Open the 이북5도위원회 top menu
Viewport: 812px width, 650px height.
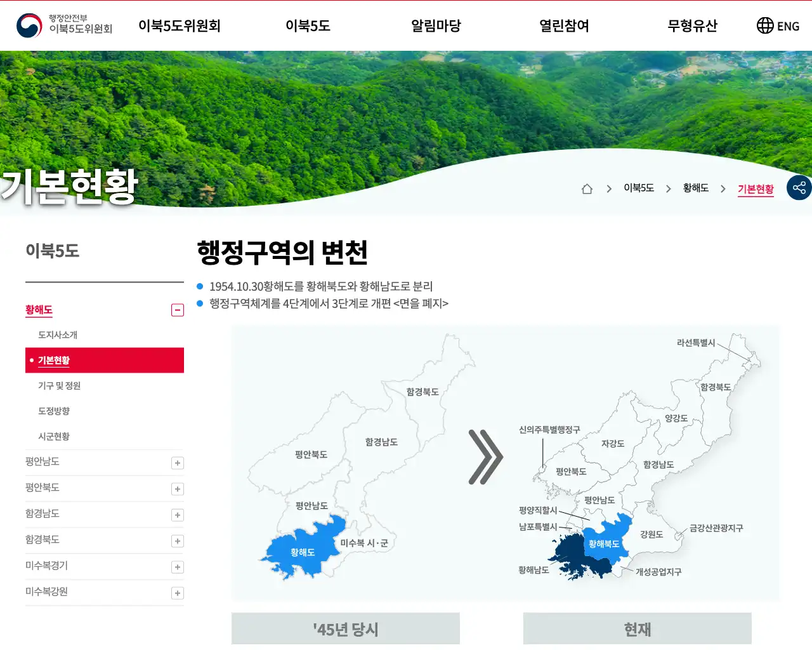pyautogui.click(x=180, y=25)
